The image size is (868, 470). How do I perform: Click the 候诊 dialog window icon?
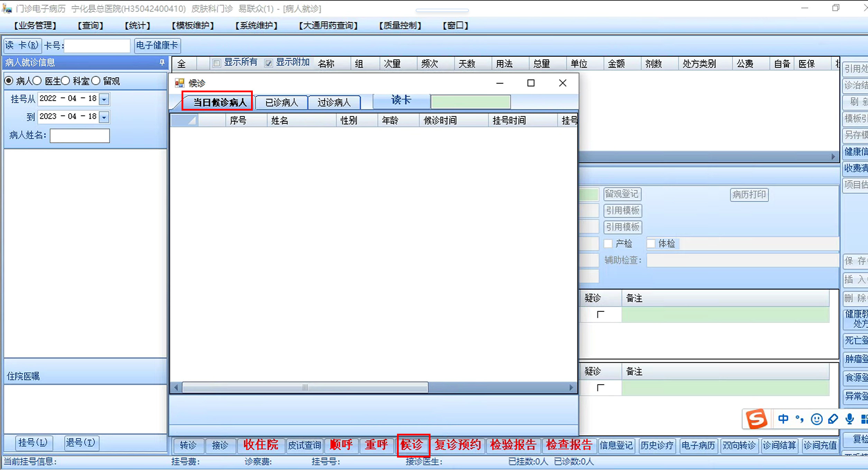179,83
